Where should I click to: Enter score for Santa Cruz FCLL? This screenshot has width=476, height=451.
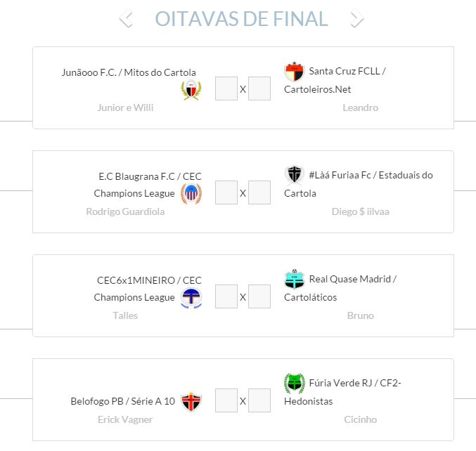tap(259, 89)
